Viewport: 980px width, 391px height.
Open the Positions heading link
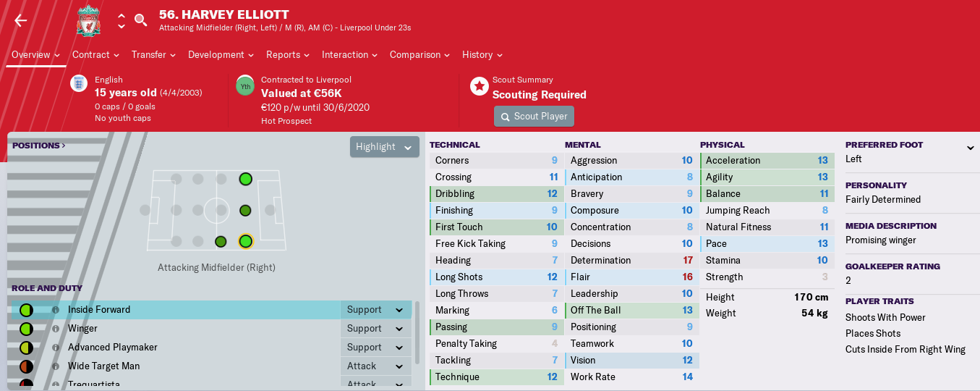[x=39, y=146]
